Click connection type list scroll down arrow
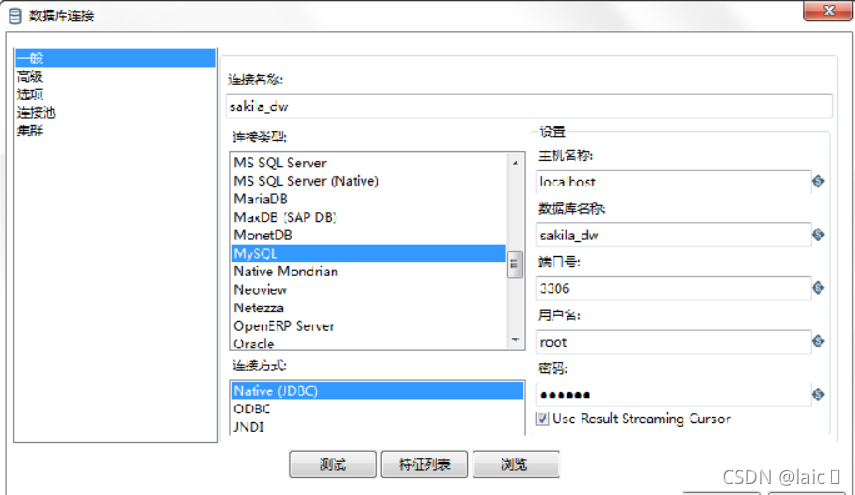Image resolution: width=855 pixels, height=495 pixels. tap(515, 340)
